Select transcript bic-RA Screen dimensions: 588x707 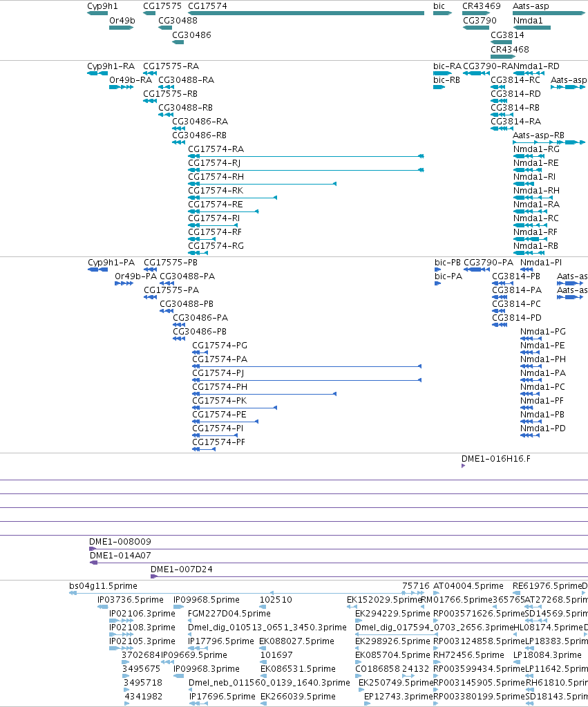point(442,73)
